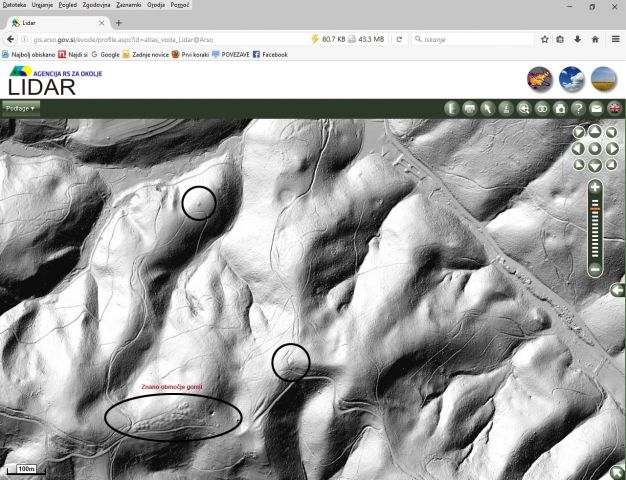Pan map south with down arrow
Screen dimensions: 626x480
click(x=595, y=165)
